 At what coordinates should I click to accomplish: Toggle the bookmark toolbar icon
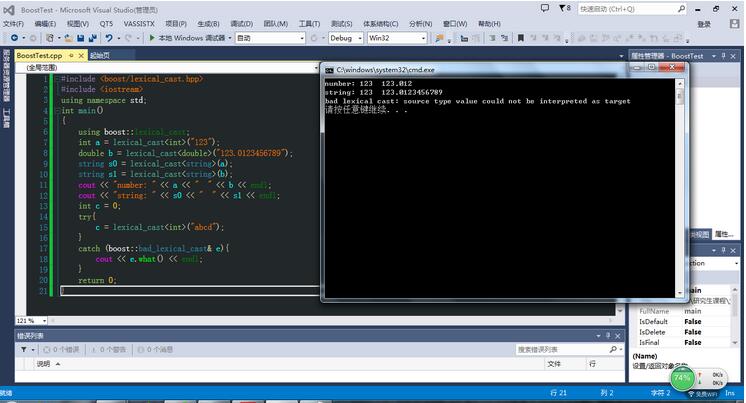pos(521,38)
